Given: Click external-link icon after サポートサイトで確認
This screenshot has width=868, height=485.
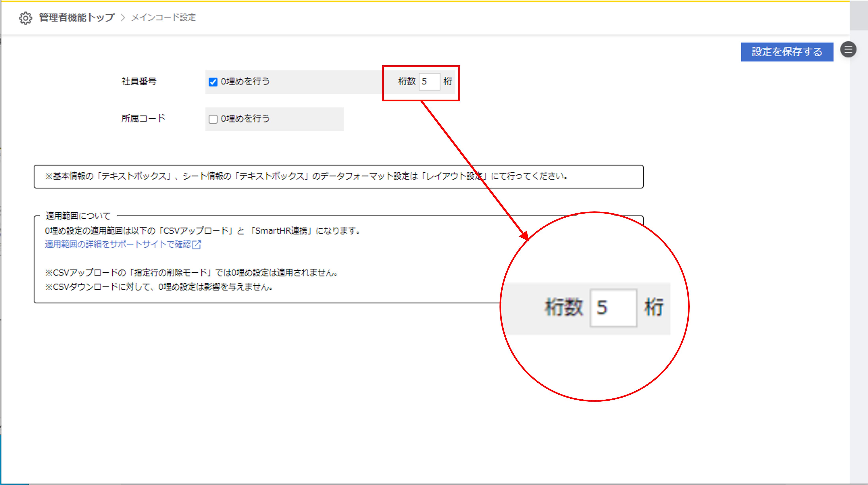Looking at the screenshot, I should tap(197, 245).
